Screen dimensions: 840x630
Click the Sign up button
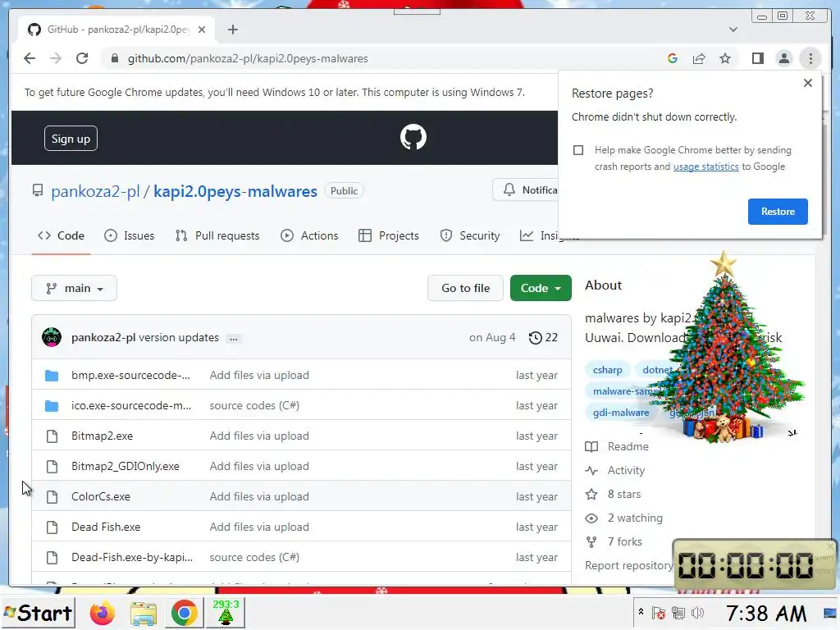point(71,139)
